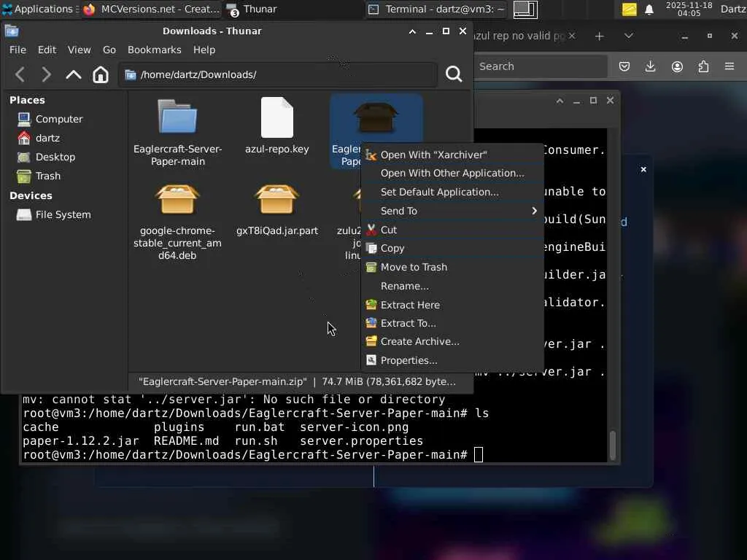Open Firefox account icon
The height and width of the screenshot is (560, 747).
[677, 66]
